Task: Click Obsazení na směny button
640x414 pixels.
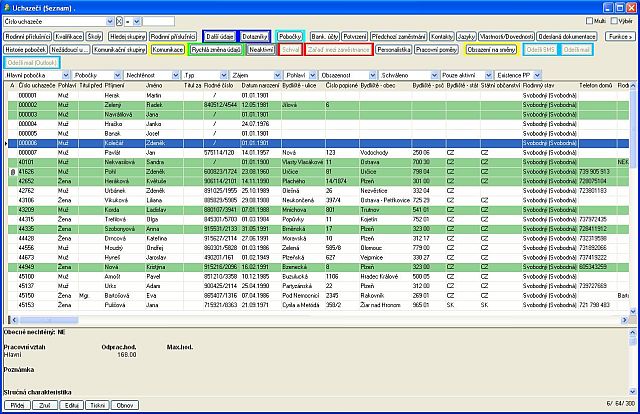Action: tap(491, 50)
